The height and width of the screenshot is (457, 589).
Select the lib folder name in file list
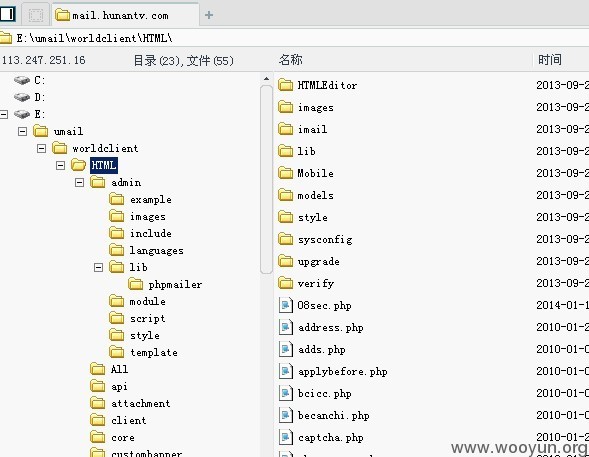coord(306,151)
